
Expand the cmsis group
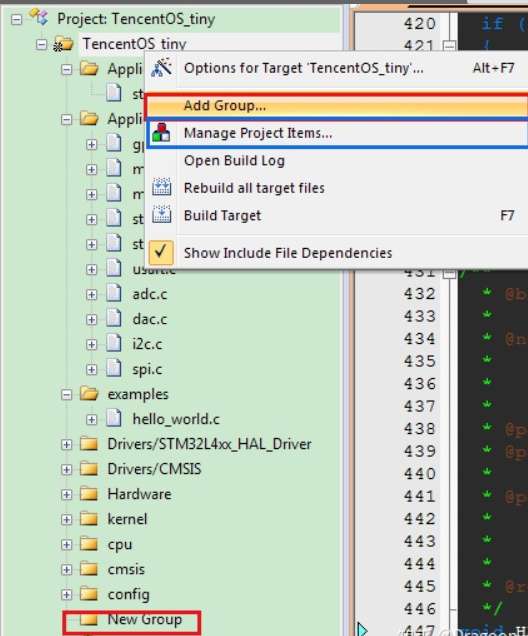pos(67,570)
